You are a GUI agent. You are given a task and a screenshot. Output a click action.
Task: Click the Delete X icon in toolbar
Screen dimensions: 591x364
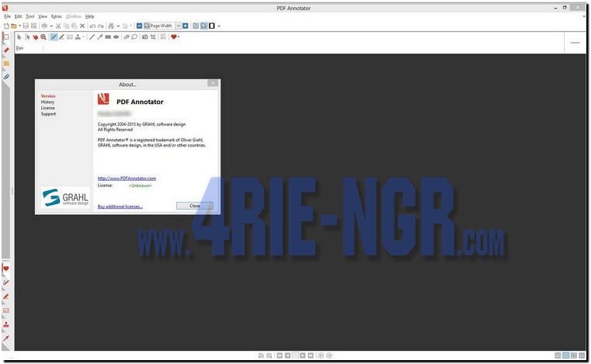82,26
